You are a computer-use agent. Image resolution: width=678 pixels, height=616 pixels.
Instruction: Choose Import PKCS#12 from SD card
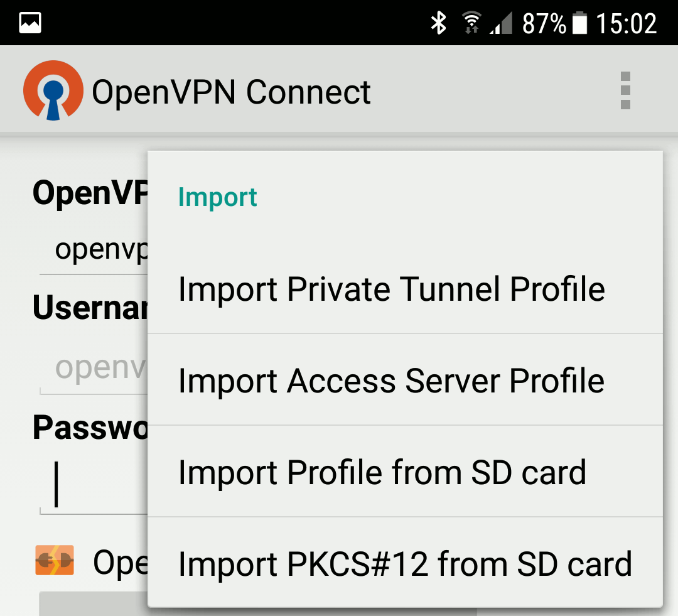click(405, 563)
